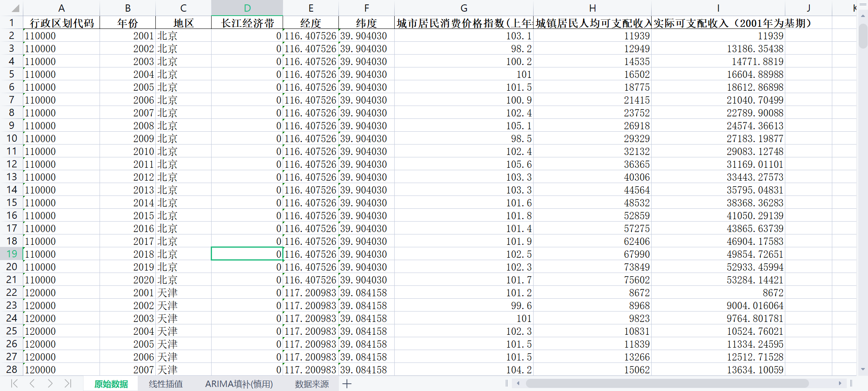This screenshot has height=391, width=868.
Task: Select price index cell 105.6
Action: 464,164
